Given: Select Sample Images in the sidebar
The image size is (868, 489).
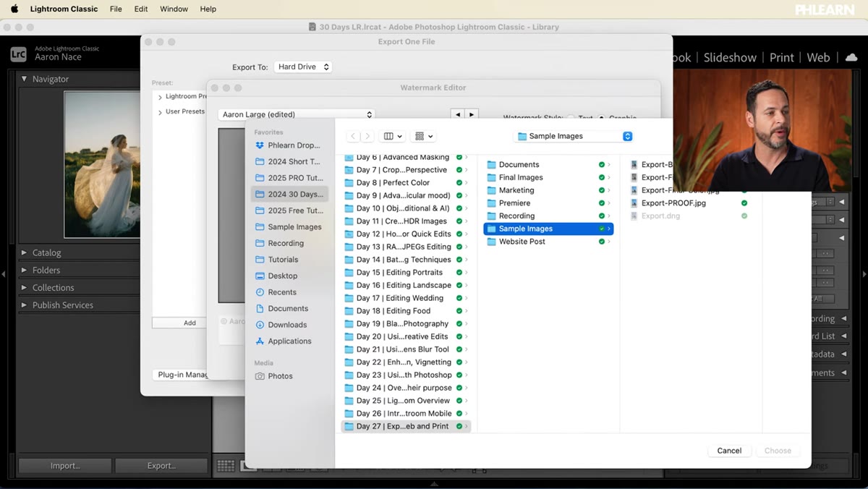Looking at the screenshot, I should click(288, 226).
